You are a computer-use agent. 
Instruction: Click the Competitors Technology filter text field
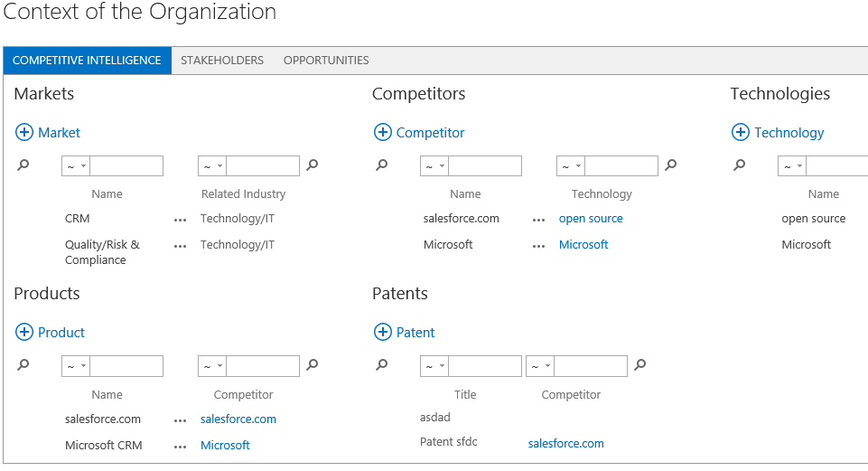pos(621,165)
